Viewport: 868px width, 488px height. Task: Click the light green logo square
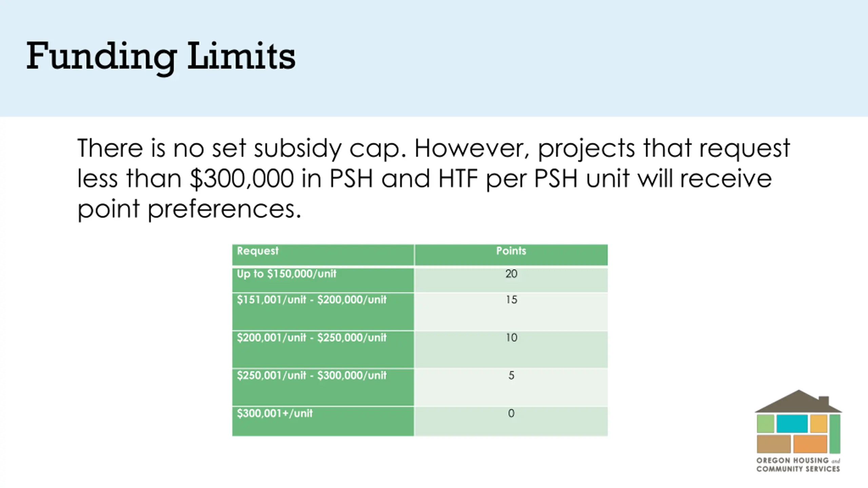click(766, 424)
